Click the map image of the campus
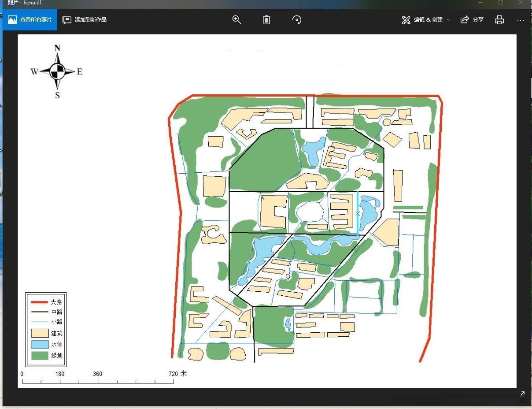The image size is (532, 409). coord(266,211)
